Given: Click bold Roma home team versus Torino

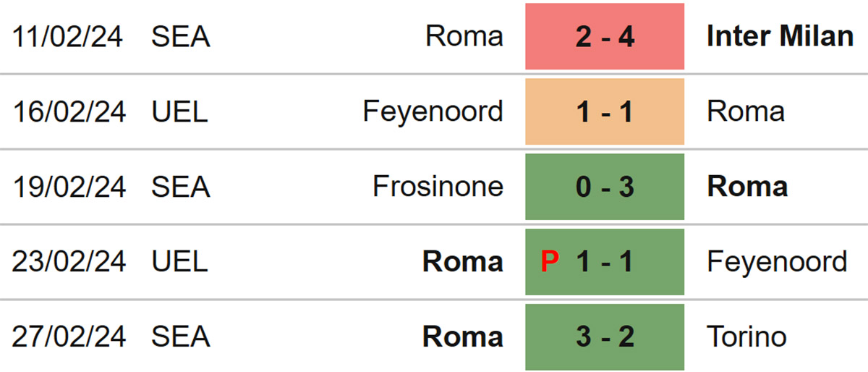Looking at the screenshot, I should pos(463,337).
